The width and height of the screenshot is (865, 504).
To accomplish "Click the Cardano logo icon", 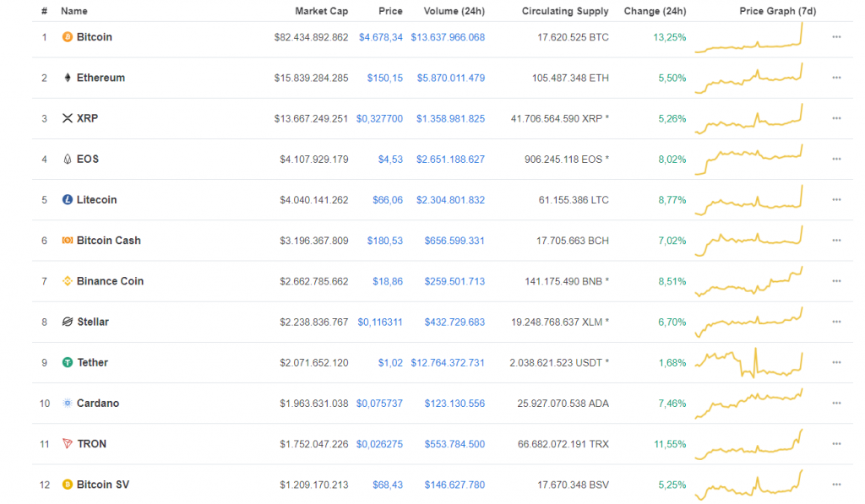I will [68, 403].
